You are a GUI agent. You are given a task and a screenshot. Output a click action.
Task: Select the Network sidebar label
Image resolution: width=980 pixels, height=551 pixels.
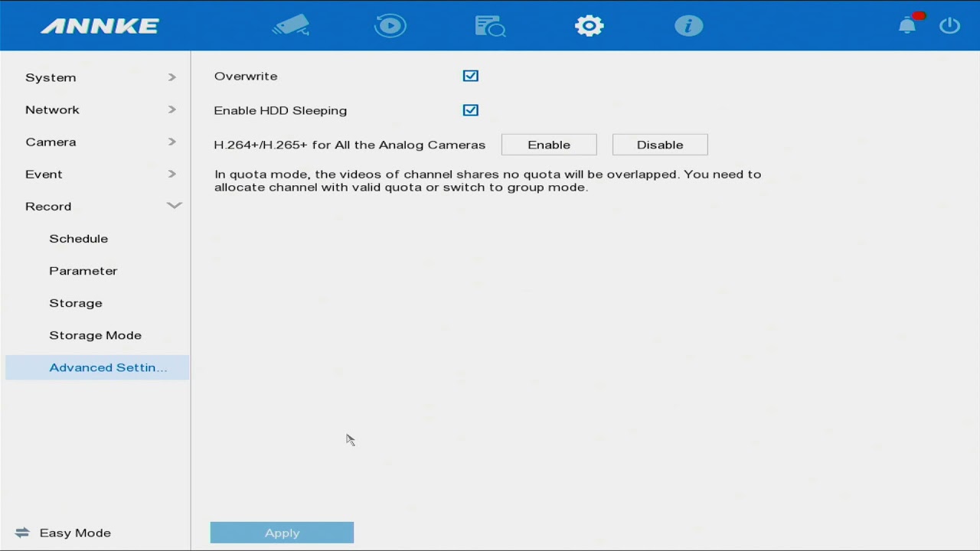click(52, 109)
